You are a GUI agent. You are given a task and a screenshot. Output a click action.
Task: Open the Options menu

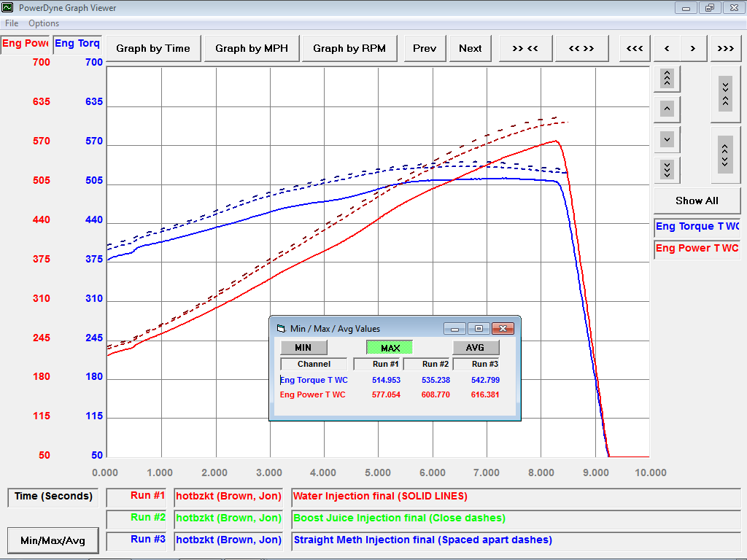(x=44, y=23)
